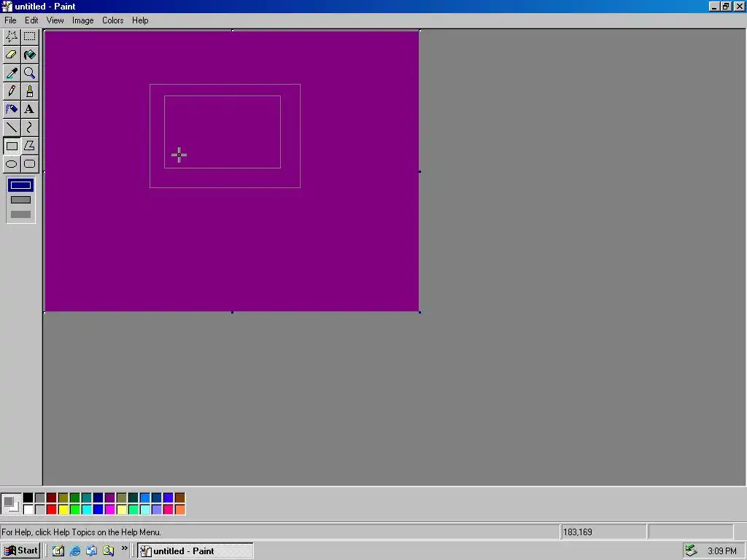Screen dimensions: 747x560
Task: Click the folder search quick launch icon
Action: tap(108, 551)
